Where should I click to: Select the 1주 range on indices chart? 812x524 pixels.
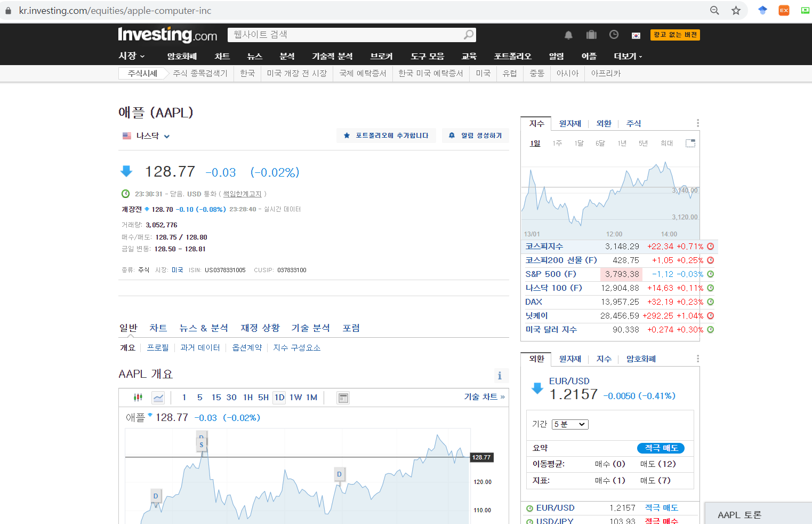557,143
